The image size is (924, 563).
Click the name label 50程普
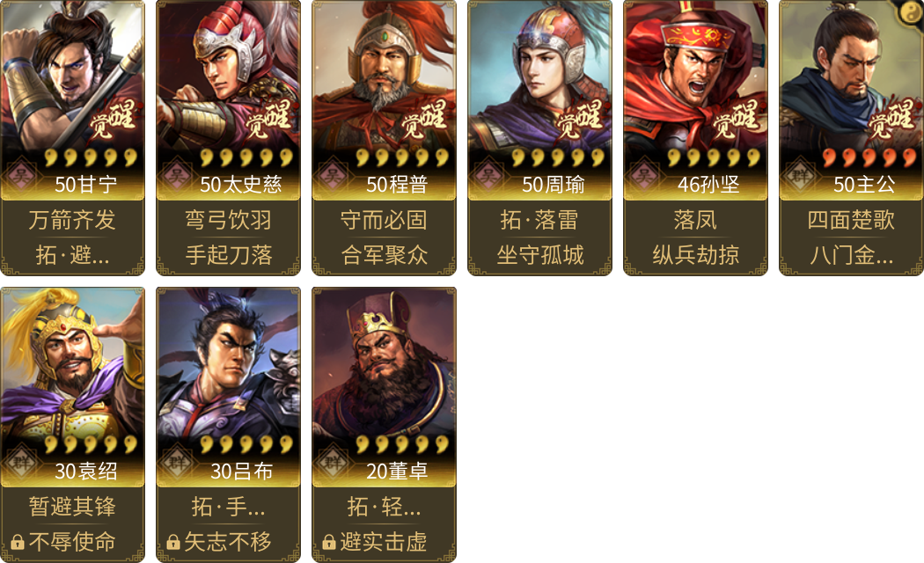coord(397,185)
